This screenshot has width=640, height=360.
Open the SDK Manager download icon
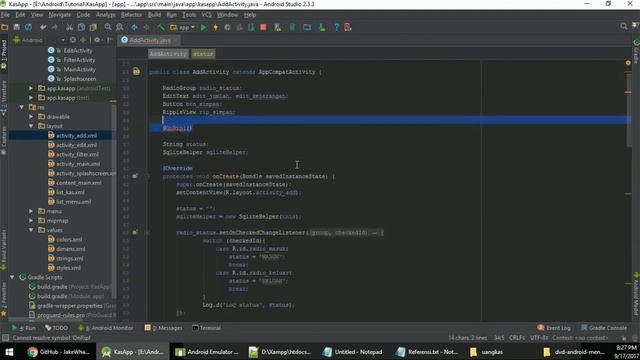pyautogui.click(x=322, y=27)
